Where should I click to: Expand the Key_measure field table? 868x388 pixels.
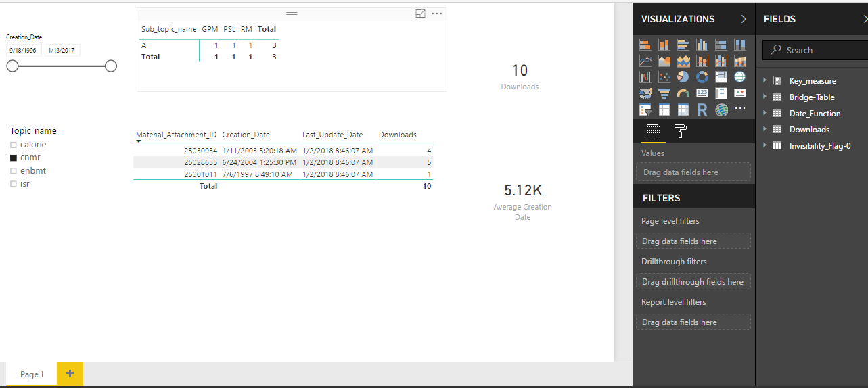coord(765,80)
